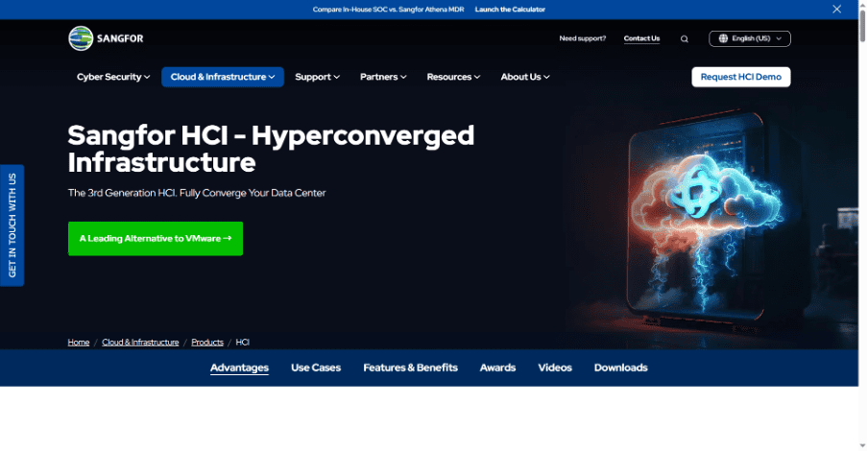Open the Support dropdown menu
Image resolution: width=868 pixels, height=451 pixels.
click(x=317, y=77)
